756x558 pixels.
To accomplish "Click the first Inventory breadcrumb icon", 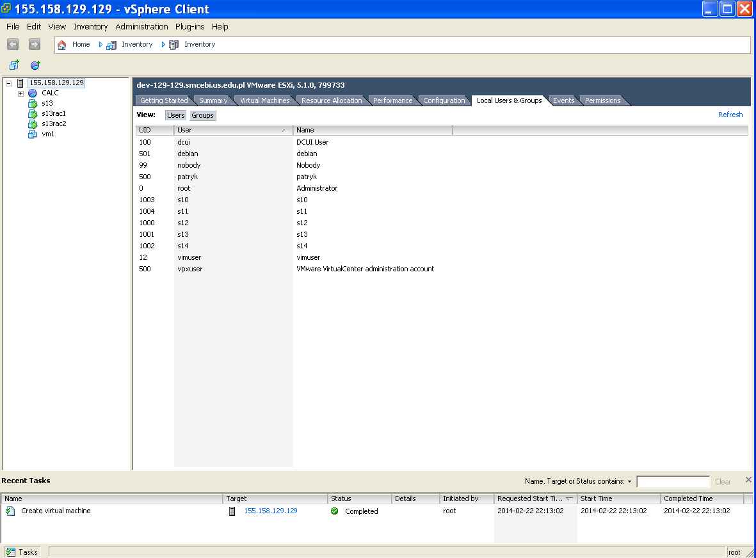I will pyautogui.click(x=111, y=45).
